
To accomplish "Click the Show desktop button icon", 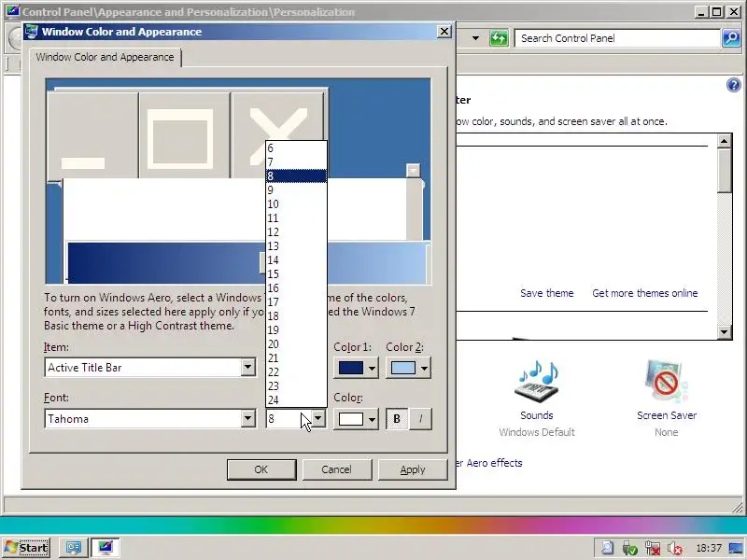I will click(x=736, y=548).
